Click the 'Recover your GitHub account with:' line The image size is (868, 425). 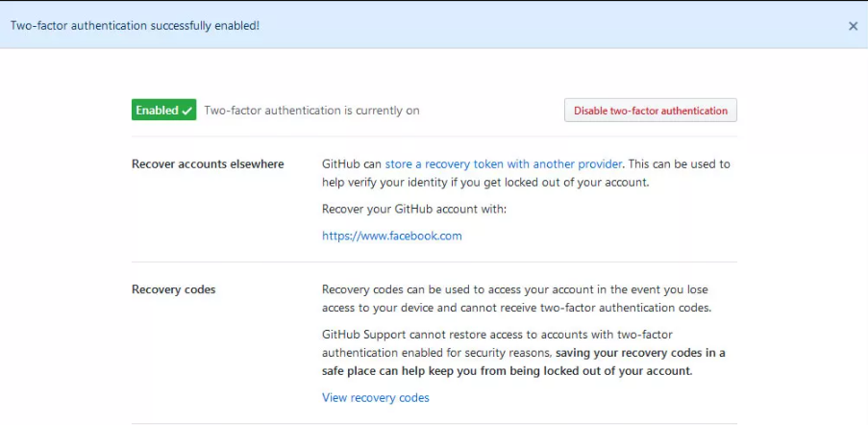click(x=414, y=210)
